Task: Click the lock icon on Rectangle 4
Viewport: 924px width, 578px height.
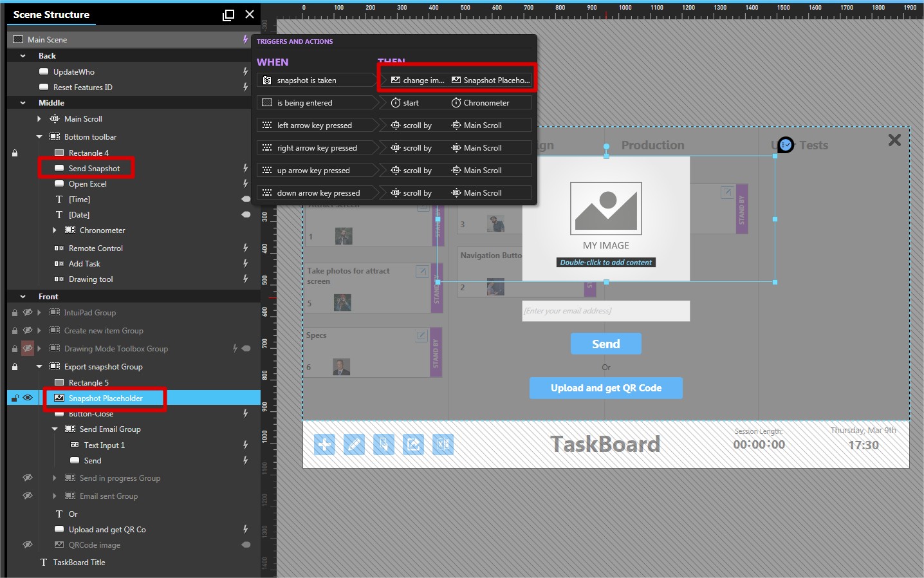Action: 15,153
